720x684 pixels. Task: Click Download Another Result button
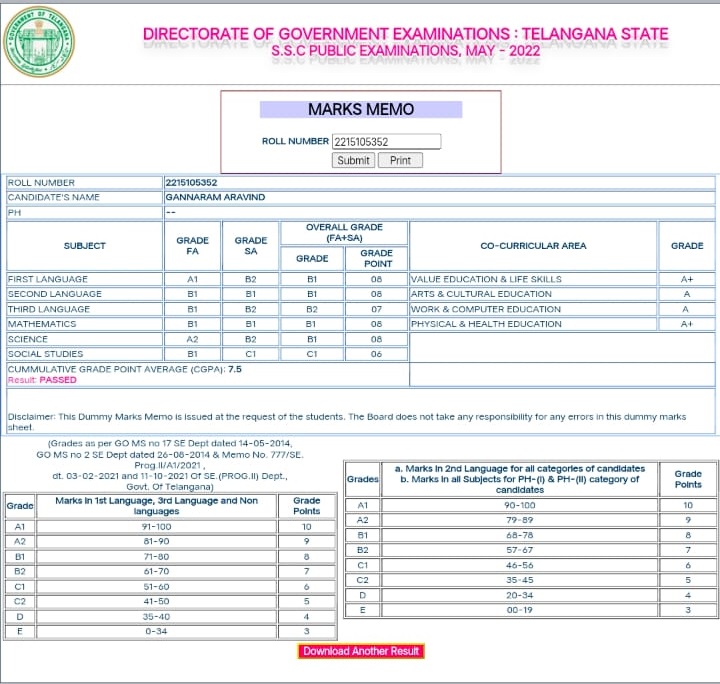click(x=361, y=651)
